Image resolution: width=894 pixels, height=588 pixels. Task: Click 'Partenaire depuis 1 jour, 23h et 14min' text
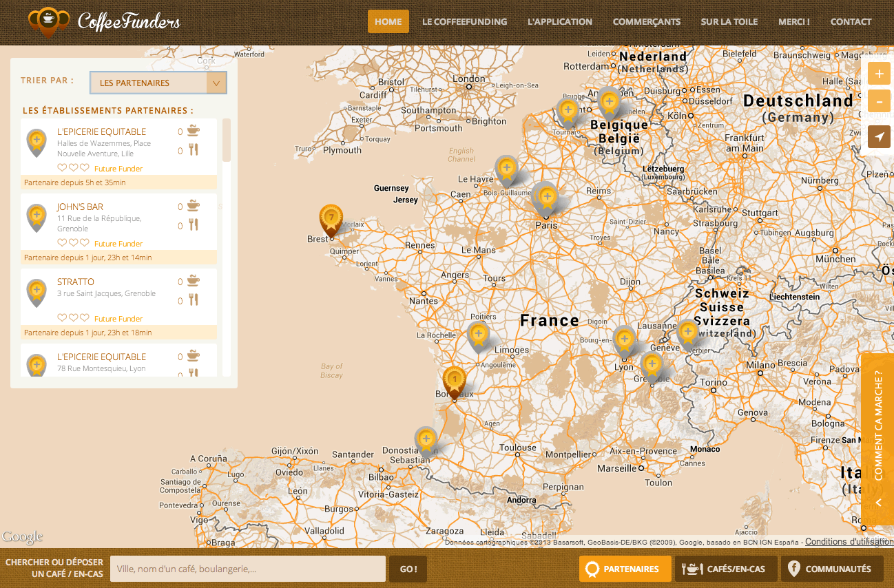(88, 258)
